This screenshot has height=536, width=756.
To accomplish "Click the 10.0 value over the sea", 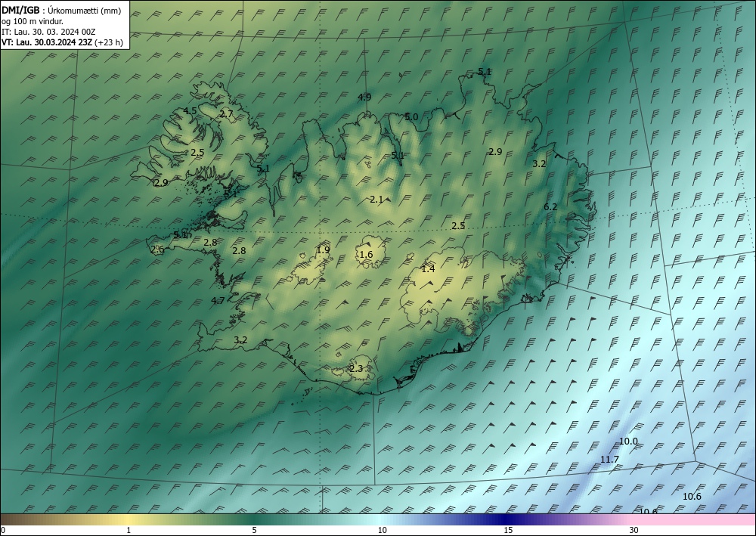I will [x=628, y=441].
